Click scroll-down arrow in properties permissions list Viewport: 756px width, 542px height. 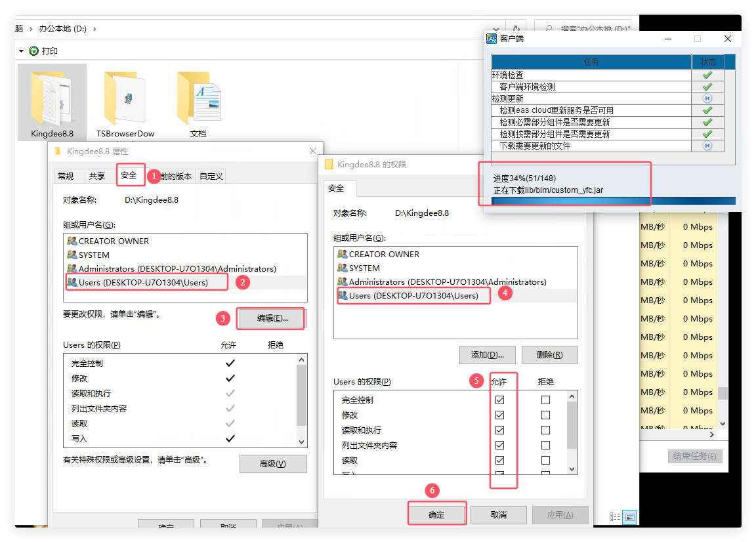click(301, 442)
